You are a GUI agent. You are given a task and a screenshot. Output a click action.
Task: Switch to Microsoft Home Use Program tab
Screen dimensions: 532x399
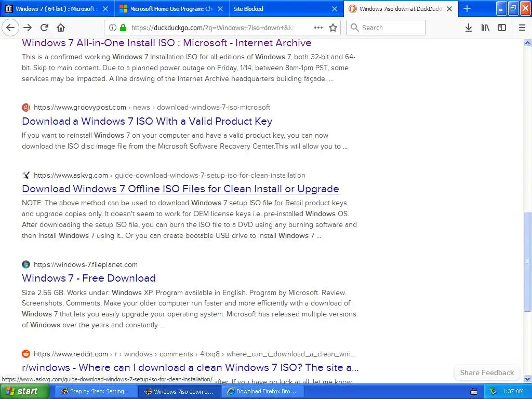172,9
